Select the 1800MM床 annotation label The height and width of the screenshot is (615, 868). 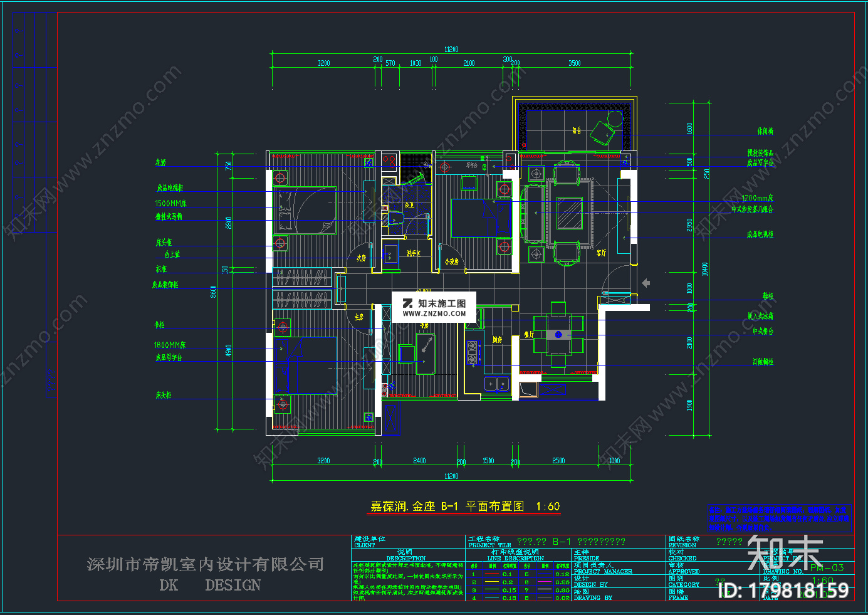tap(170, 345)
